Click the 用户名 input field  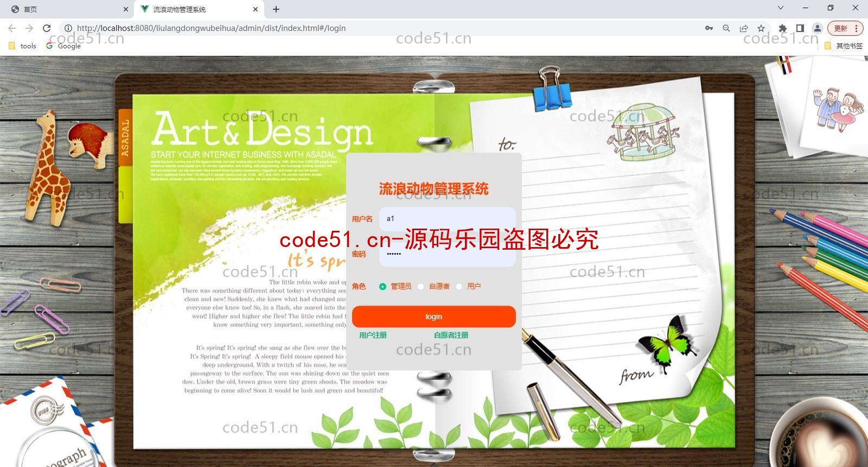pyautogui.click(x=447, y=219)
